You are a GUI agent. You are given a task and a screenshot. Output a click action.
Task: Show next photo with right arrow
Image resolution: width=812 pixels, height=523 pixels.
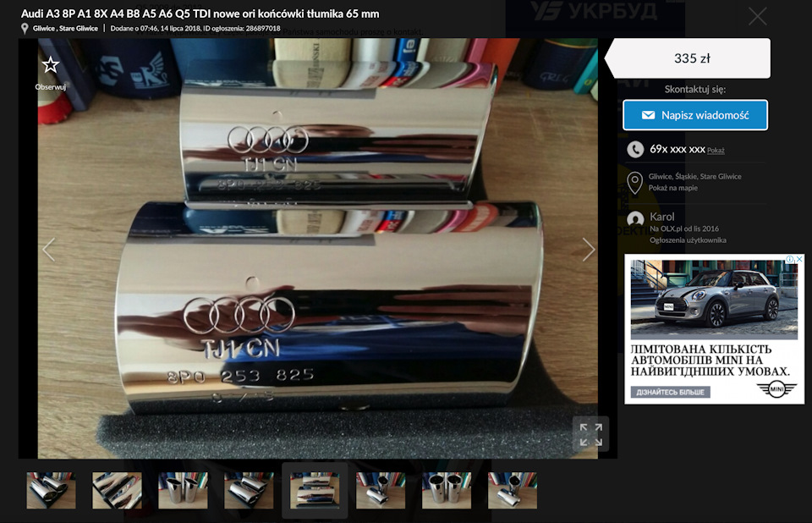589,250
